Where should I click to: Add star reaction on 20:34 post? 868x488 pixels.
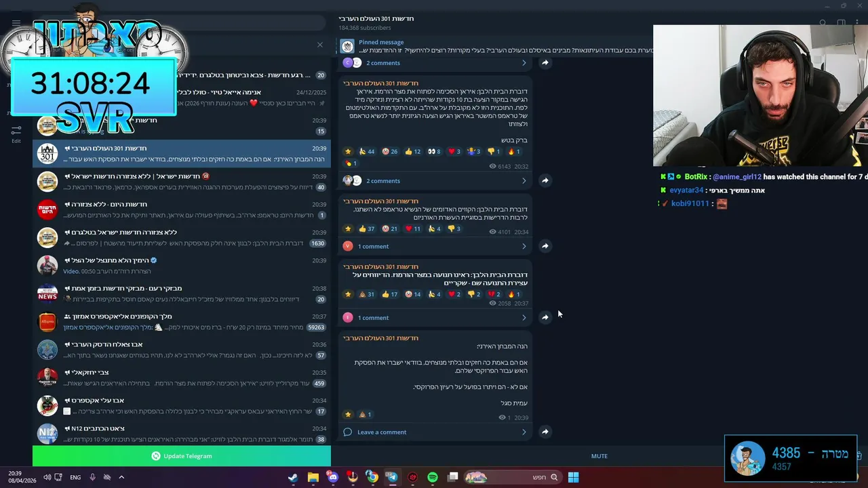pos(349,229)
